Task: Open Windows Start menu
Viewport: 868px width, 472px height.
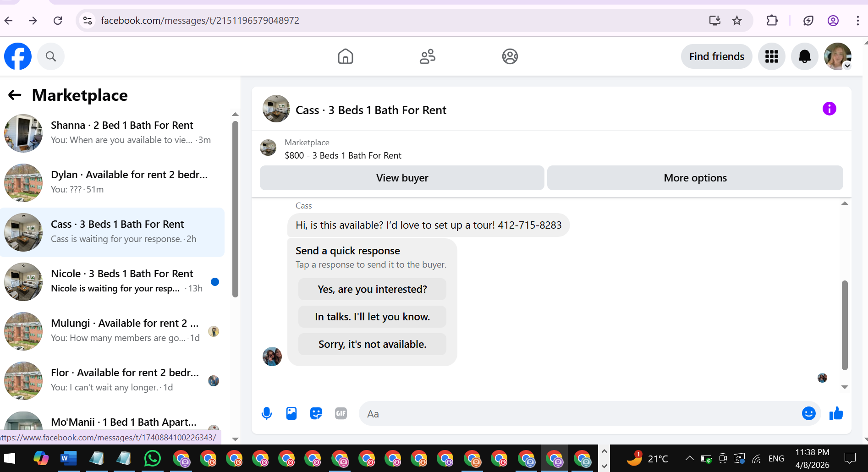Action: (10, 458)
